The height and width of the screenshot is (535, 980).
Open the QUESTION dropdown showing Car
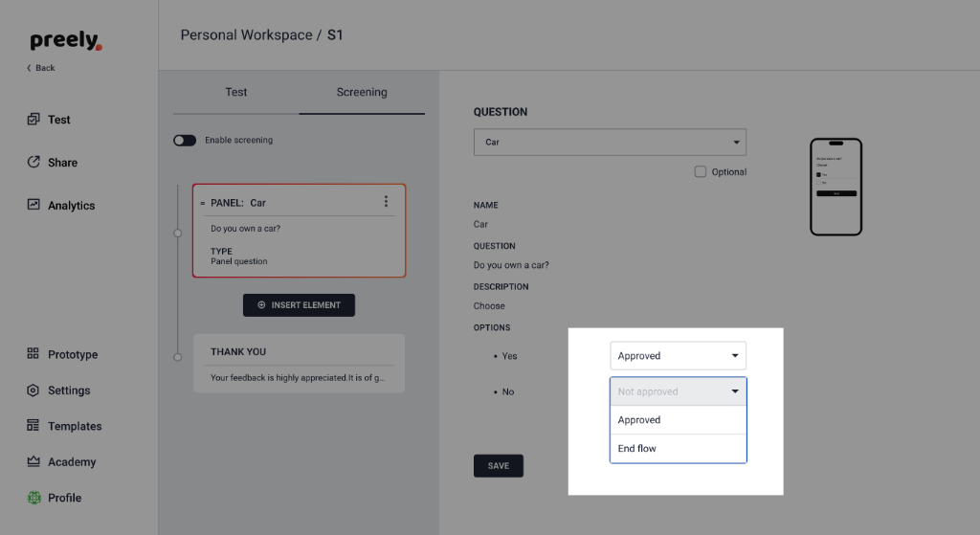[x=610, y=142]
